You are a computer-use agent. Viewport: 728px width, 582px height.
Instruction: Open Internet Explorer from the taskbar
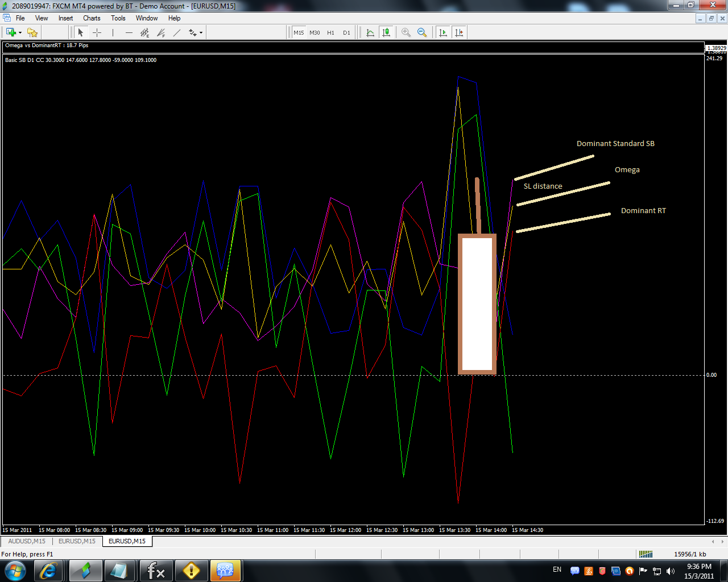(x=48, y=570)
